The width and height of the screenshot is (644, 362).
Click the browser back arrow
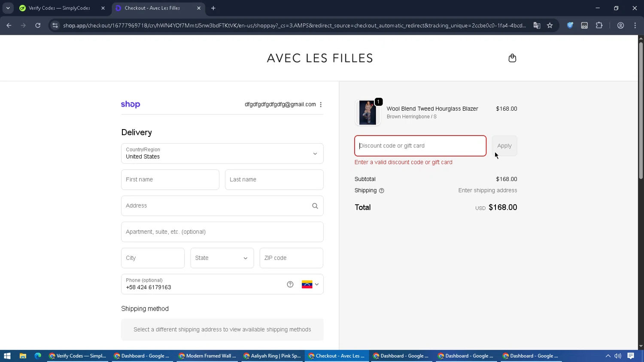pyautogui.click(x=9, y=25)
